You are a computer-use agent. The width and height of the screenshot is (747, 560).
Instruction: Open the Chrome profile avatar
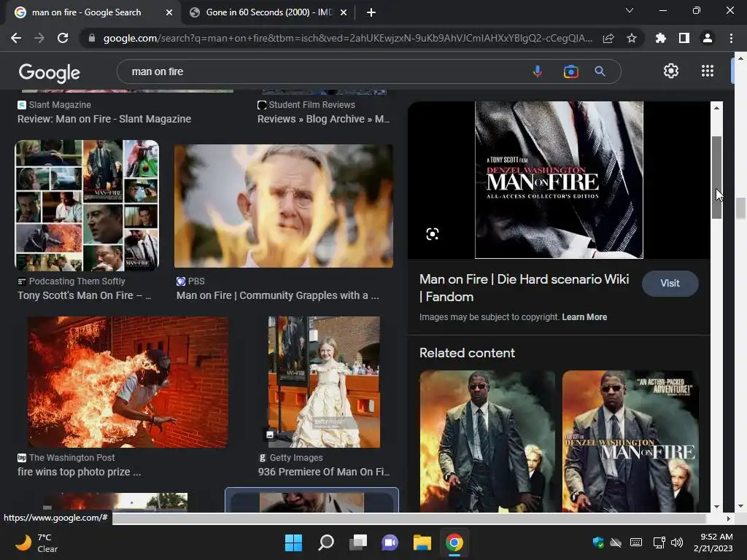pos(708,38)
